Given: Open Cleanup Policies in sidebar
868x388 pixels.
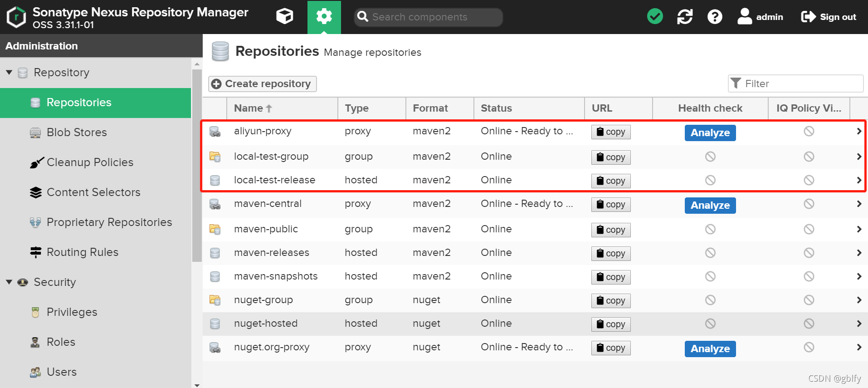Looking at the screenshot, I should (x=95, y=162).
